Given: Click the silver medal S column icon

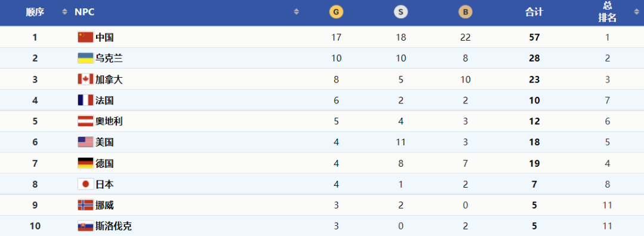Looking at the screenshot, I should coord(401,13).
